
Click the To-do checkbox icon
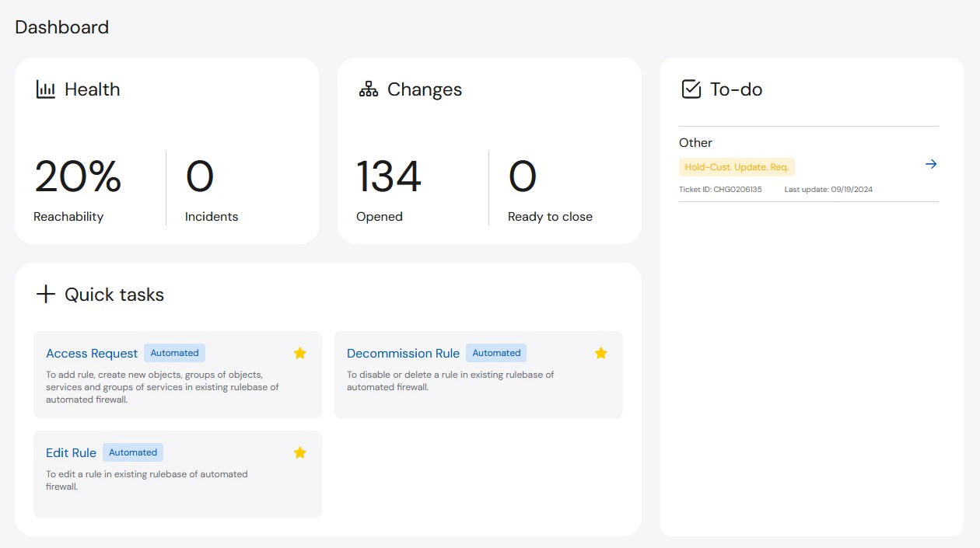point(691,89)
